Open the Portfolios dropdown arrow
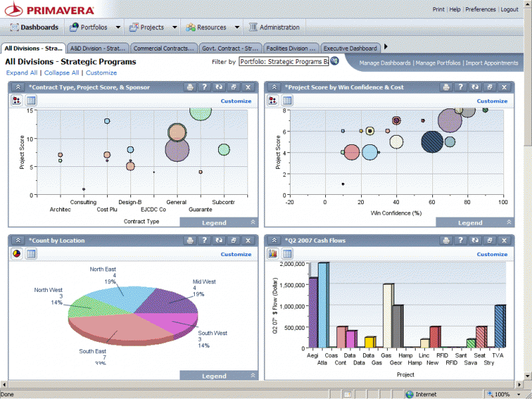Screen dimensions: 532x399 click(x=118, y=27)
